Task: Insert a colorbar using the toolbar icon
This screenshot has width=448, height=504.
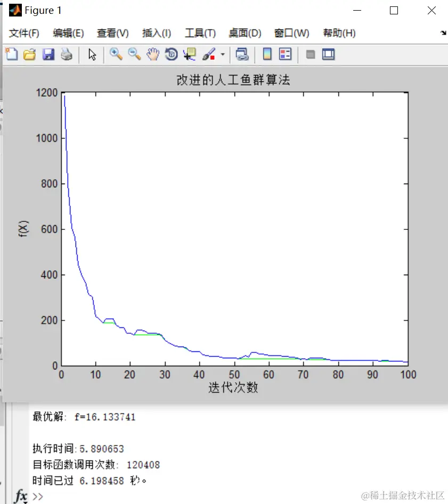Action: coord(267,54)
